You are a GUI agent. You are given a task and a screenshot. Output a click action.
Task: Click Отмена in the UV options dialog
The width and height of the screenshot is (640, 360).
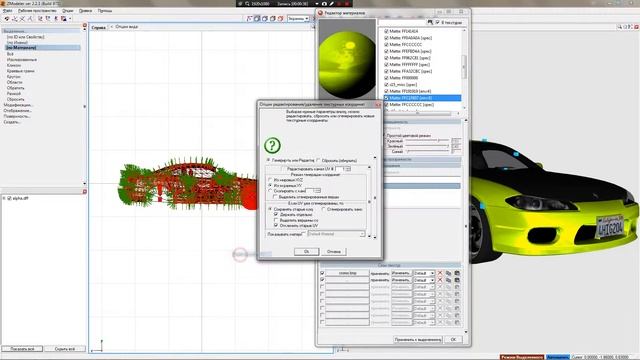coord(333,251)
